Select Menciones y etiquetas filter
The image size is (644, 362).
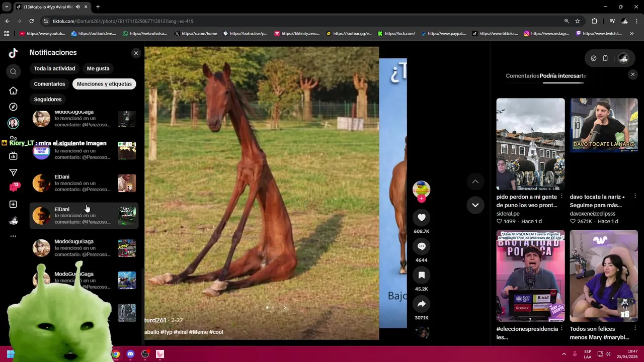(104, 84)
